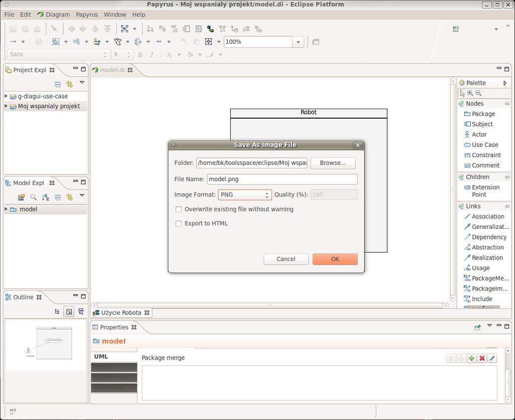Screen dimensions: 515x420
Task: Open Model Explorer view menu arrow
Action: click(x=82, y=195)
